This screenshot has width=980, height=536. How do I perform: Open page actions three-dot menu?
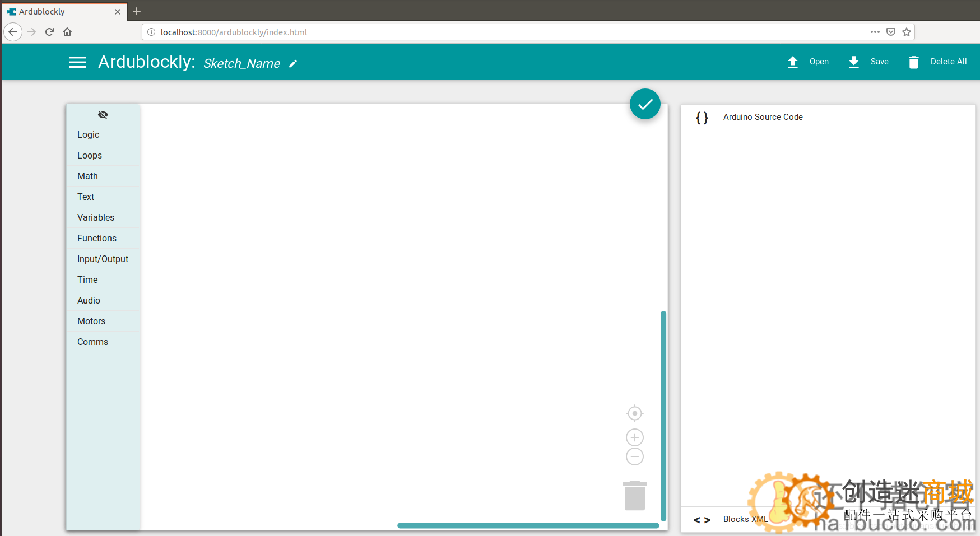click(875, 32)
